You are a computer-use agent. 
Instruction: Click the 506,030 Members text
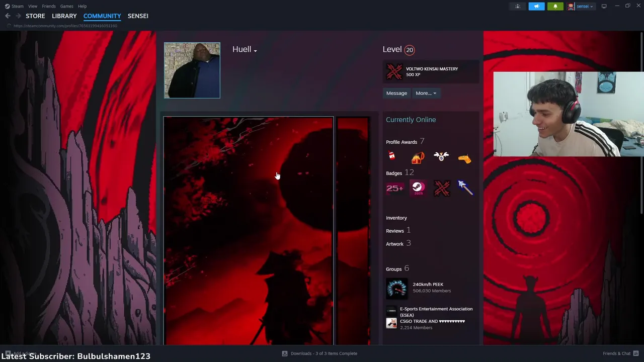(432, 291)
